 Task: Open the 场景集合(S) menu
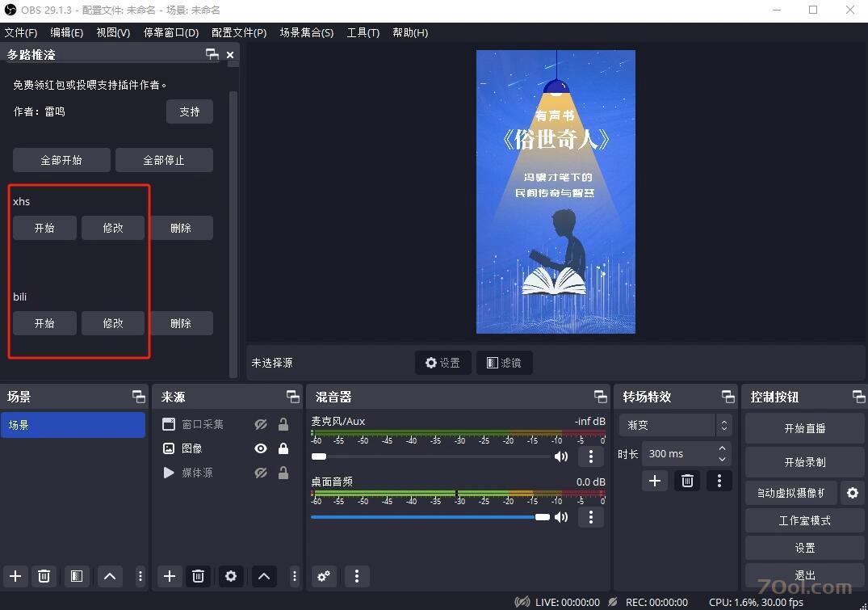(307, 32)
